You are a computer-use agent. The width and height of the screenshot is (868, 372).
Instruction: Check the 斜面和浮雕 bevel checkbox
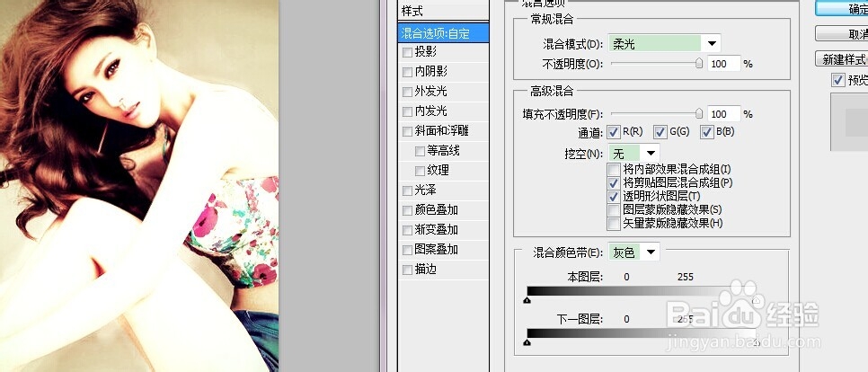(407, 131)
